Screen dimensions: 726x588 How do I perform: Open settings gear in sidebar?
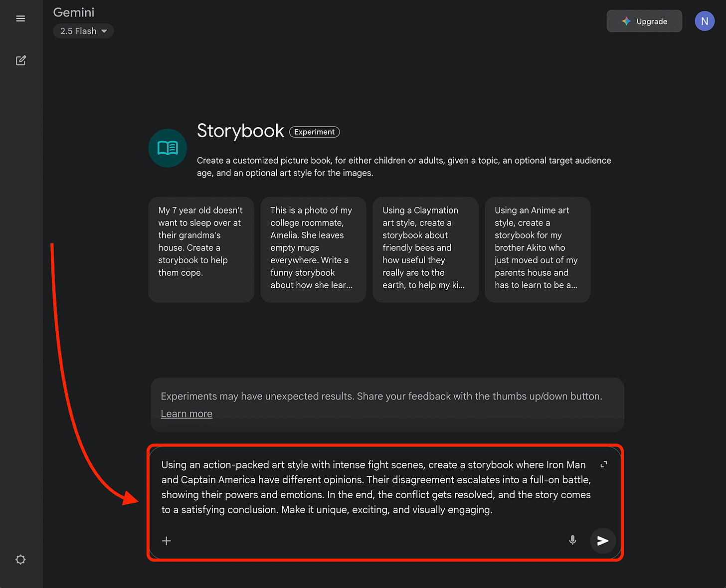pos(20,560)
